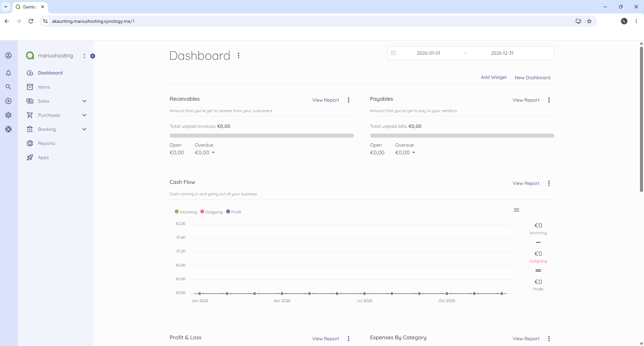Open the help support lifebuoy icon
The width and height of the screenshot is (644, 346).
coord(8,129)
